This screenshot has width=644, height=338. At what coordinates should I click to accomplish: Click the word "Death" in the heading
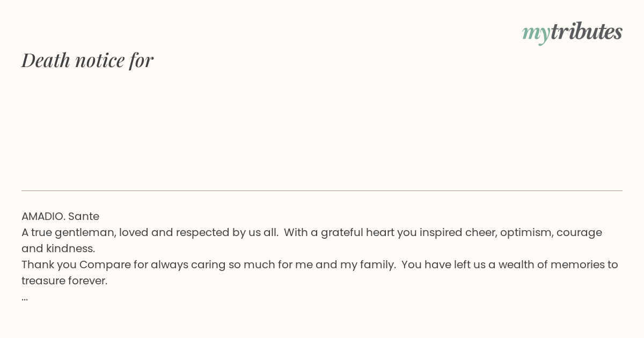[46, 60]
